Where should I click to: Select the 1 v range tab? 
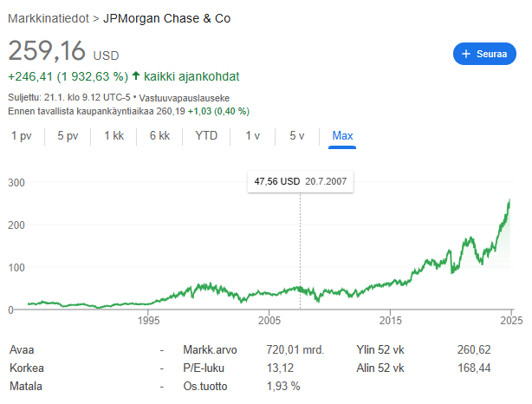click(253, 135)
